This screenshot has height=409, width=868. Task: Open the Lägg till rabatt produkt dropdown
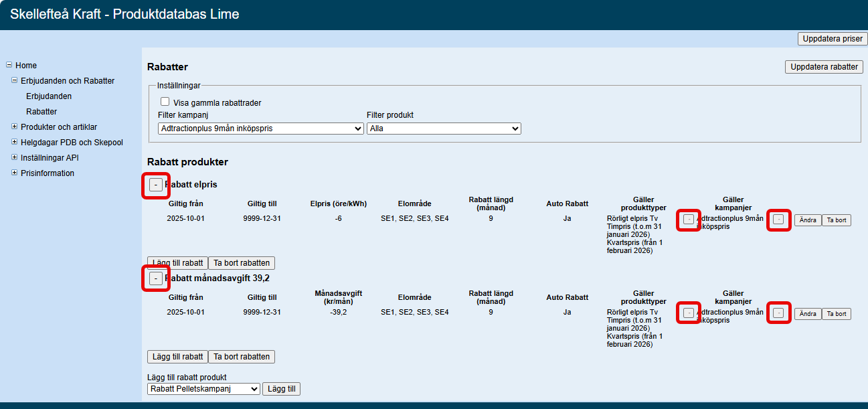pyautogui.click(x=203, y=389)
